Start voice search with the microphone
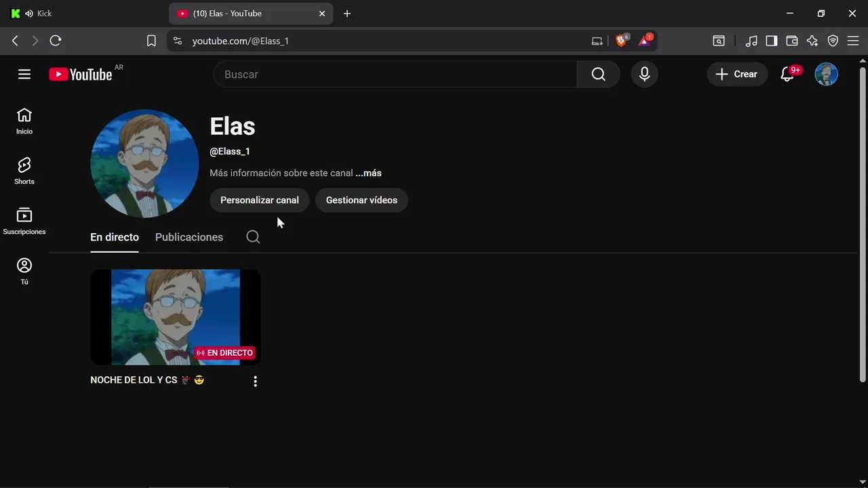 tap(644, 75)
